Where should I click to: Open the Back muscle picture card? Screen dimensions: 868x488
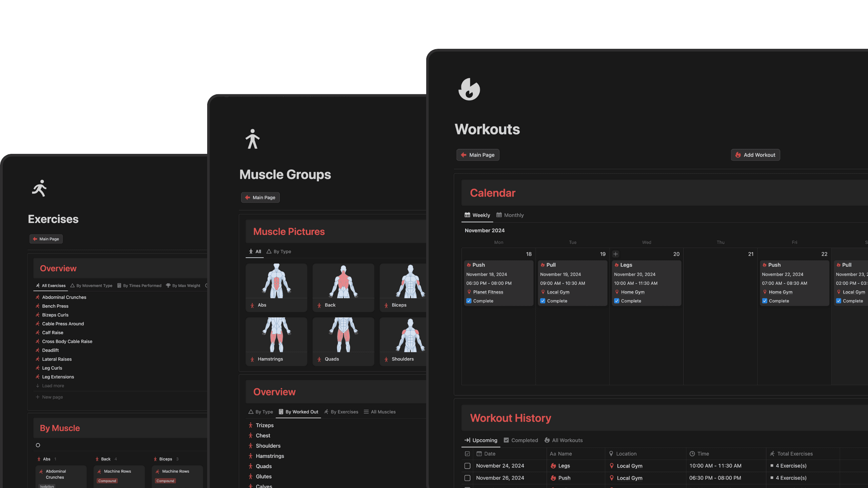pos(343,287)
